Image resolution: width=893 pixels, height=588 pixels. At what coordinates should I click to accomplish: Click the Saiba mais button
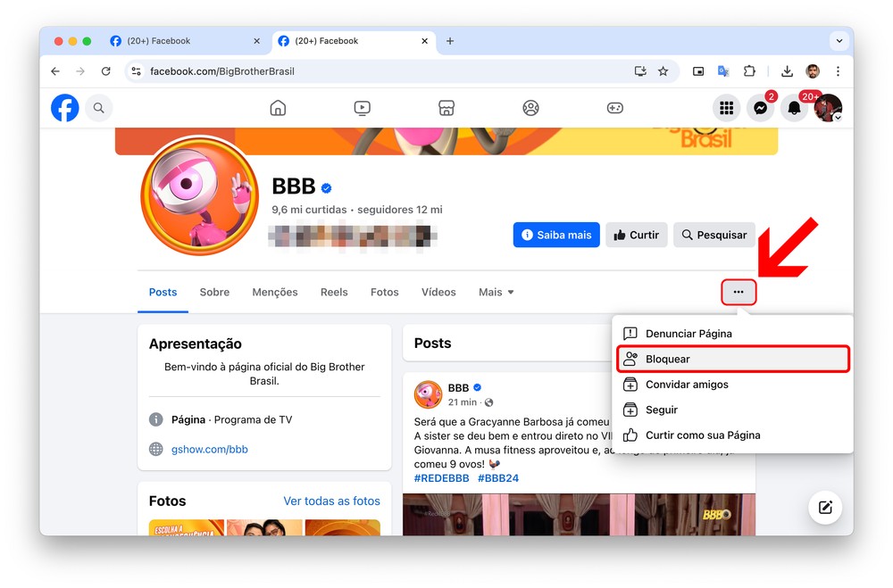pyautogui.click(x=555, y=235)
